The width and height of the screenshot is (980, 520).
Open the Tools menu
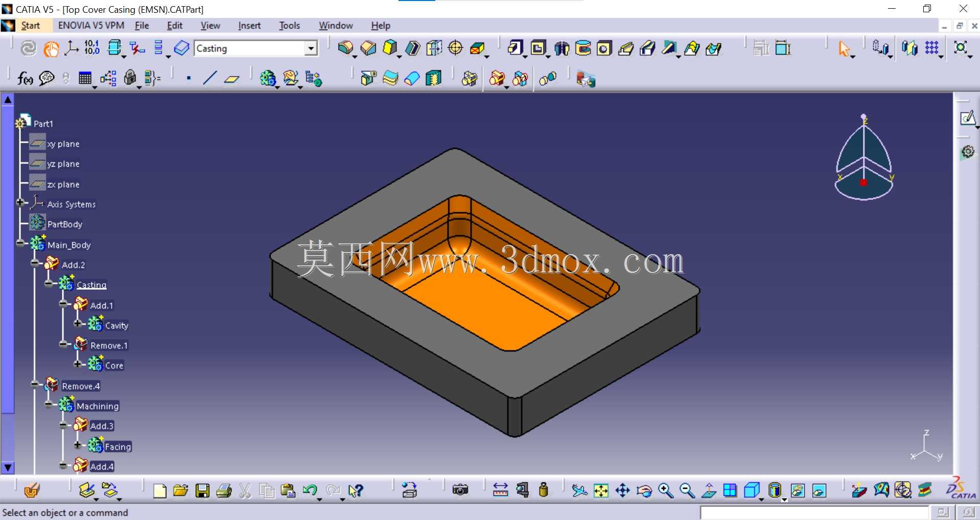[289, 26]
